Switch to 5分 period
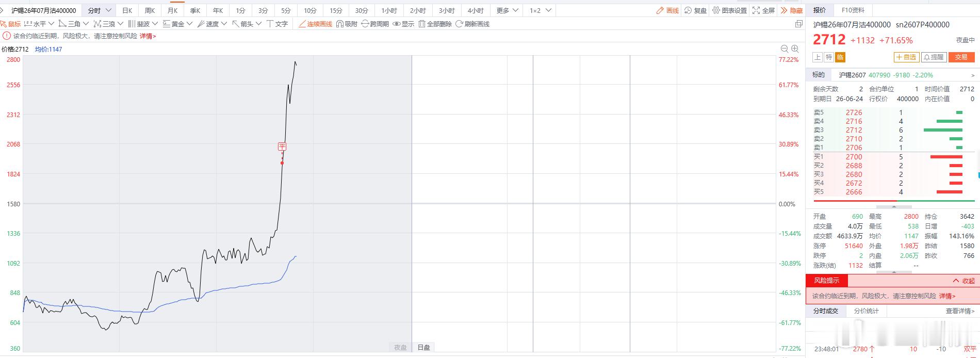Screen dimensions: 980x358 click(286, 10)
